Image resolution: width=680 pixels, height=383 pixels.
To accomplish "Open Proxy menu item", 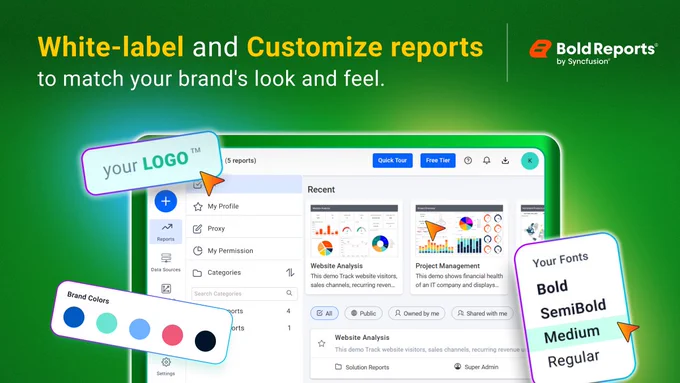I will point(244,229).
